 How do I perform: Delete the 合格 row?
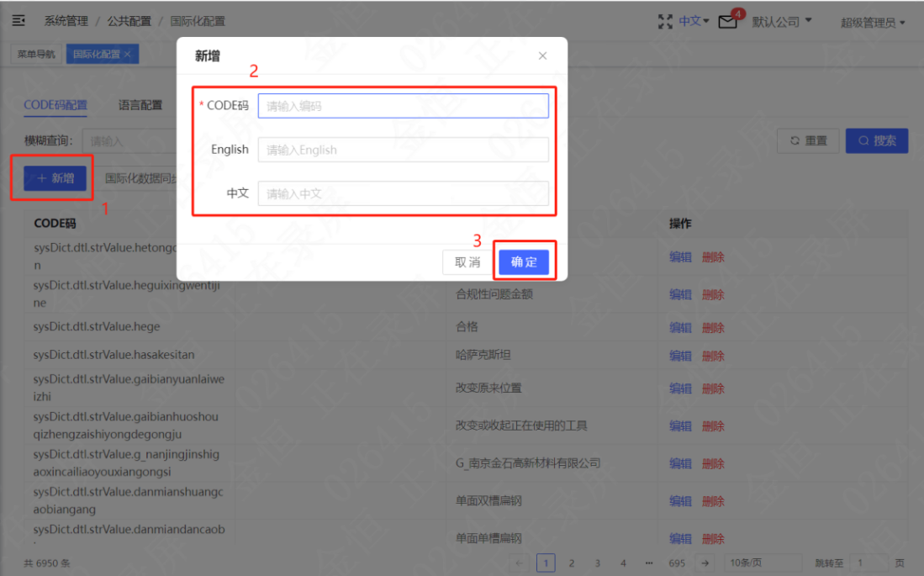point(713,327)
